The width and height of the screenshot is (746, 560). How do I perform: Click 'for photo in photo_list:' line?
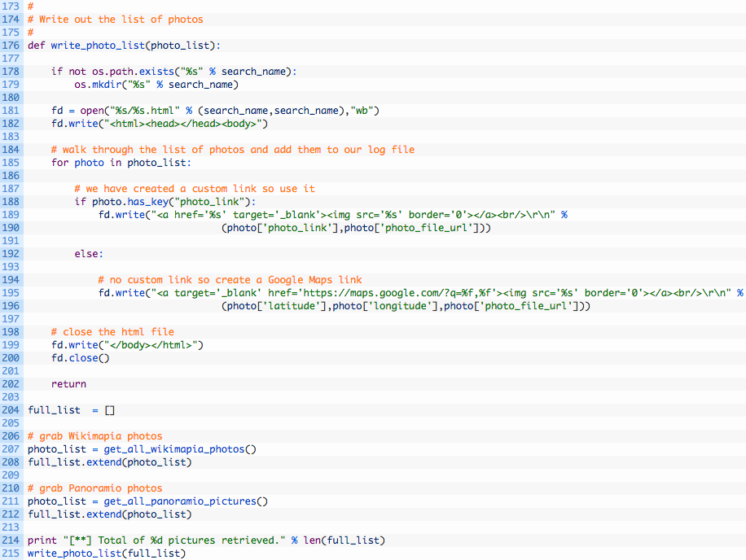click(121, 163)
